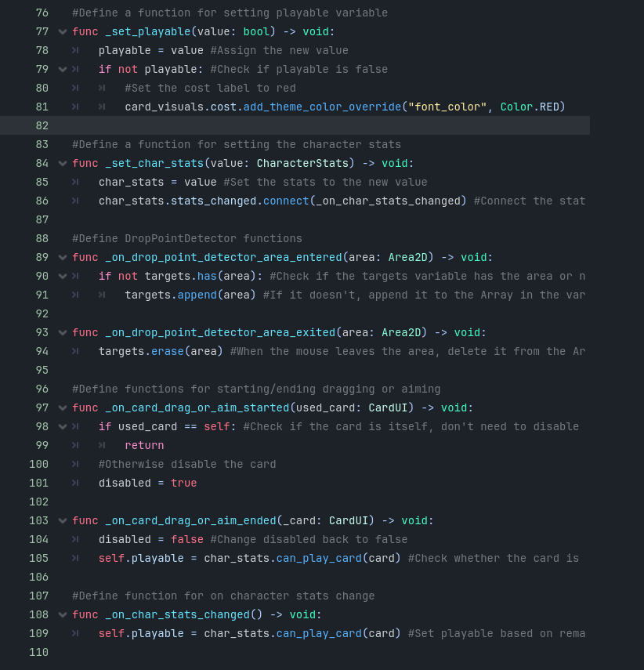Click 'connect' method on line 86

pos(286,201)
